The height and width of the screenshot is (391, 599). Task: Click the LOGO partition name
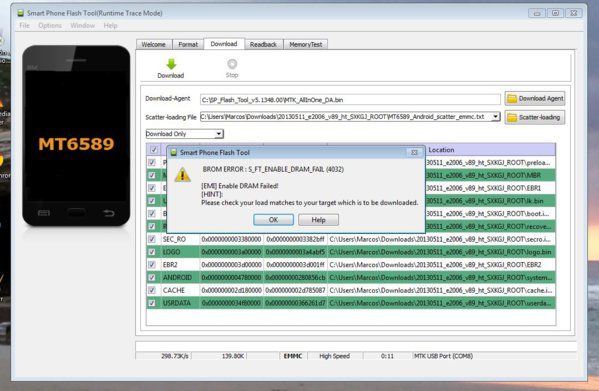pos(172,252)
